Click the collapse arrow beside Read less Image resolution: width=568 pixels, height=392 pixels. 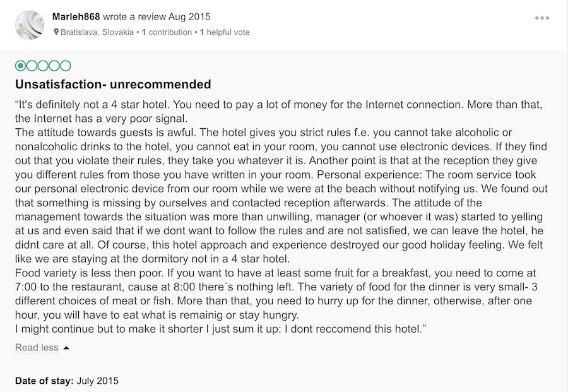(66, 348)
